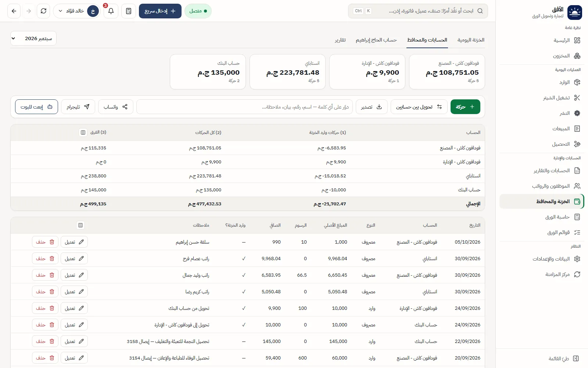Toggle columns icon in summary table header
The image size is (588, 368).
83,132
